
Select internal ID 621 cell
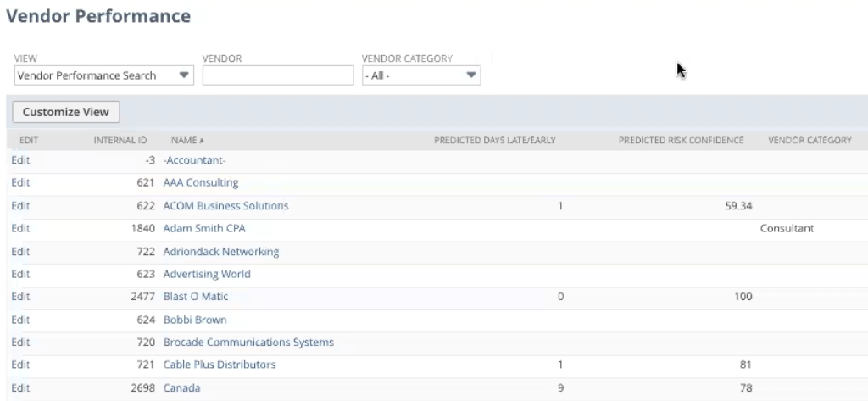click(x=146, y=183)
